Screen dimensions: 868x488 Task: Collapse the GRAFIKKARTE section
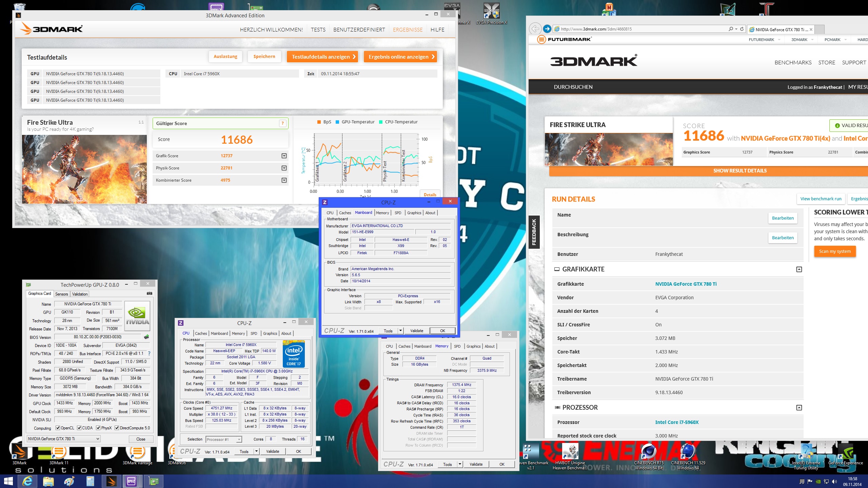[799, 269]
